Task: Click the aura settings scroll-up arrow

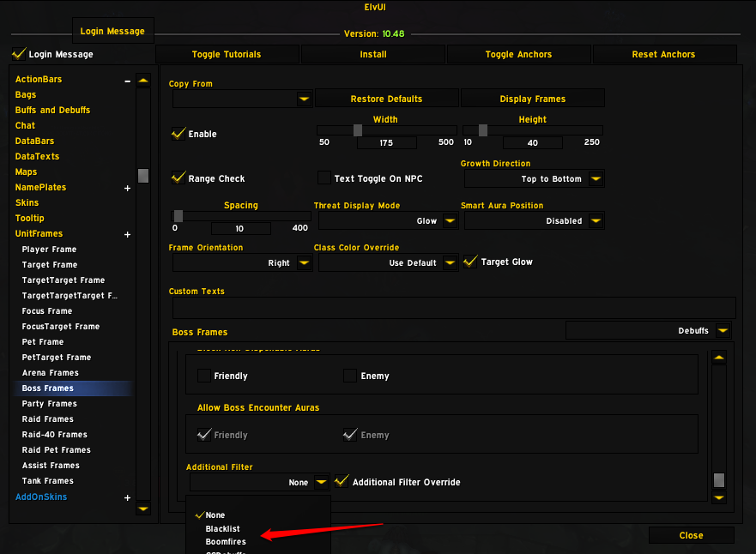Action: [719, 358]
